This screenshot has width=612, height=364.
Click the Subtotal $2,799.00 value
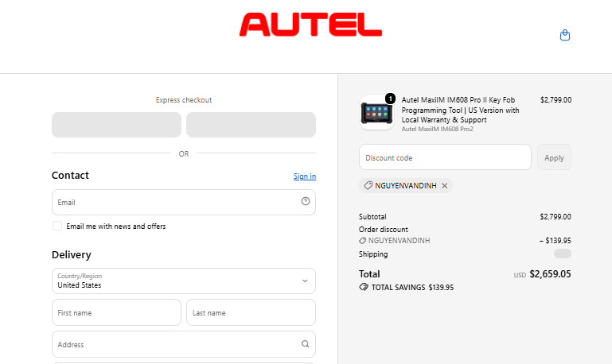tap(555, 217)
